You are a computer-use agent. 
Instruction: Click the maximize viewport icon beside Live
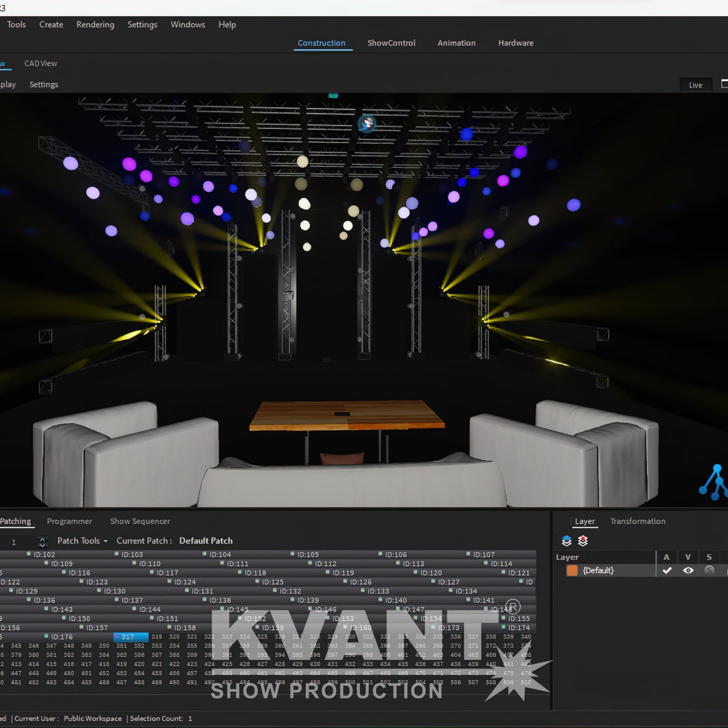point(724,84)
